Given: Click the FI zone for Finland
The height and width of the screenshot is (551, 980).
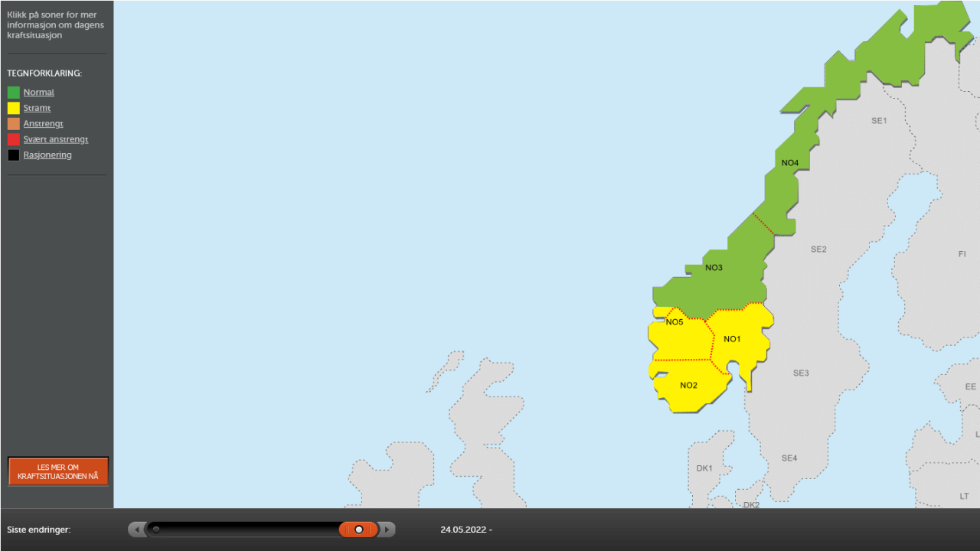Looking at the screenshot, I should tap(962, 253).
